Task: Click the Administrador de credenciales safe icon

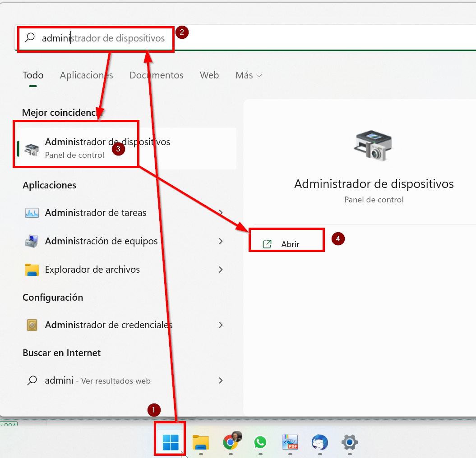Action: tap(32, 325)
